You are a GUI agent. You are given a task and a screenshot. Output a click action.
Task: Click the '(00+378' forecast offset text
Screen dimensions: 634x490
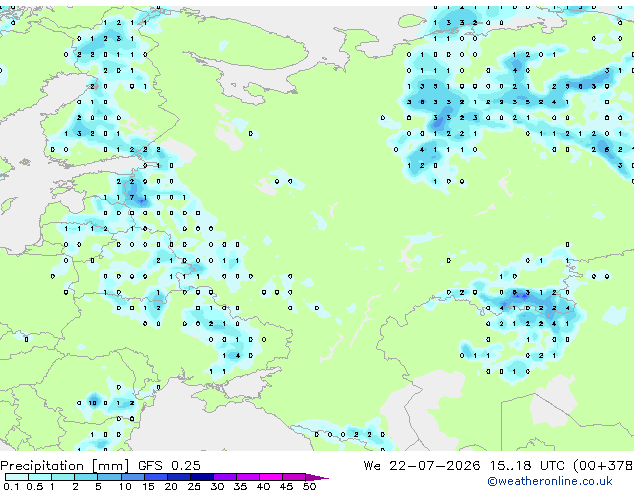click(x=603, y=465)
